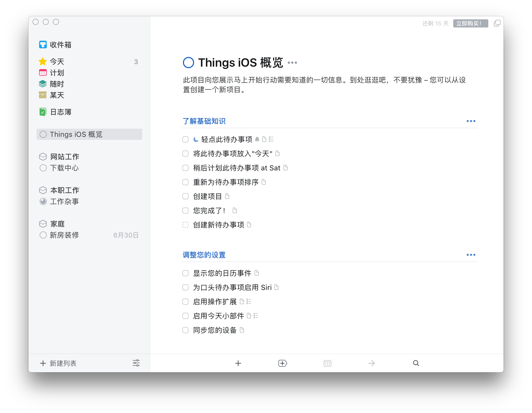Open the Inbox 收件箱 icon

(x=43, y=45)
